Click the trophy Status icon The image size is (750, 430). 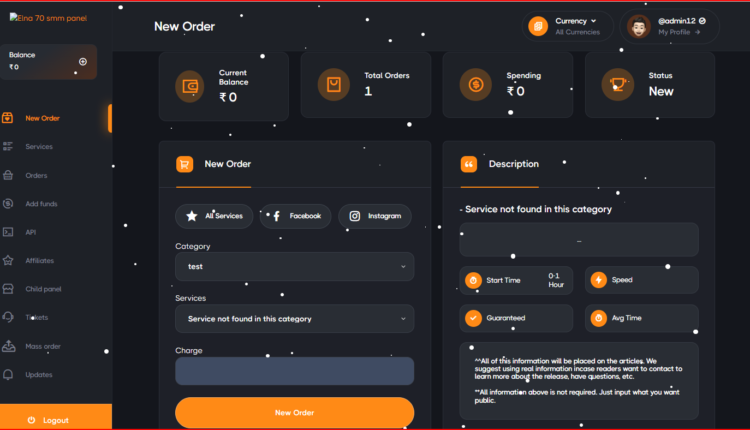(x=618, y=86)
